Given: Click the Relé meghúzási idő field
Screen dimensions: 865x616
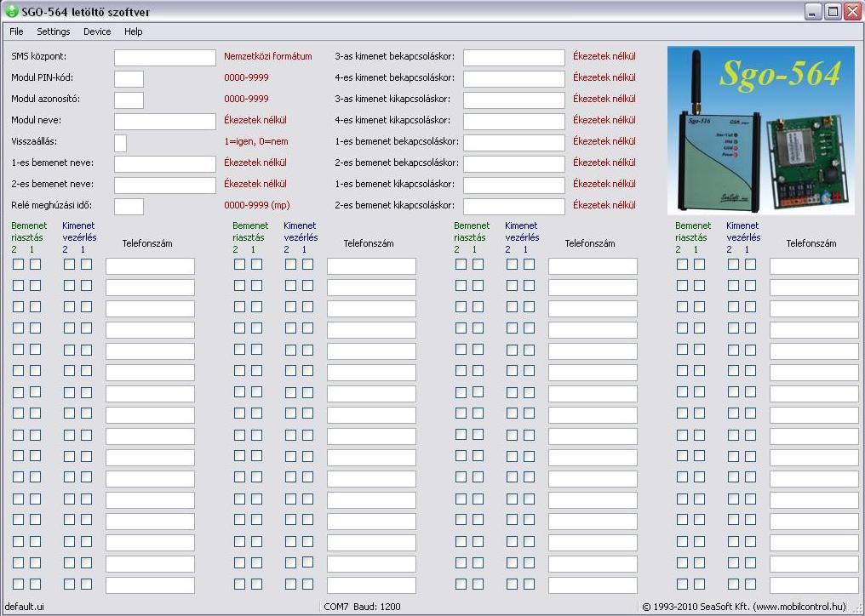Looking at the screenshot, I should point(129,207).
